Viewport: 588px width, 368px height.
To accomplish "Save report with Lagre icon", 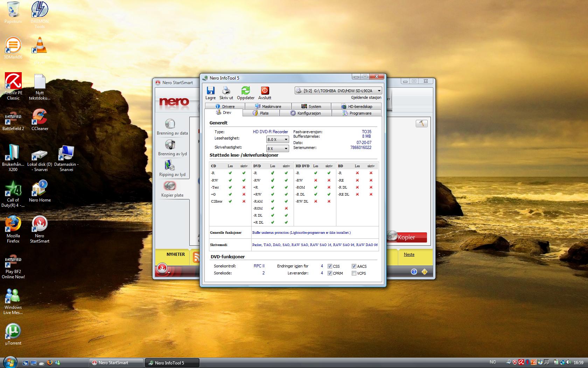I will pos(210,93).
